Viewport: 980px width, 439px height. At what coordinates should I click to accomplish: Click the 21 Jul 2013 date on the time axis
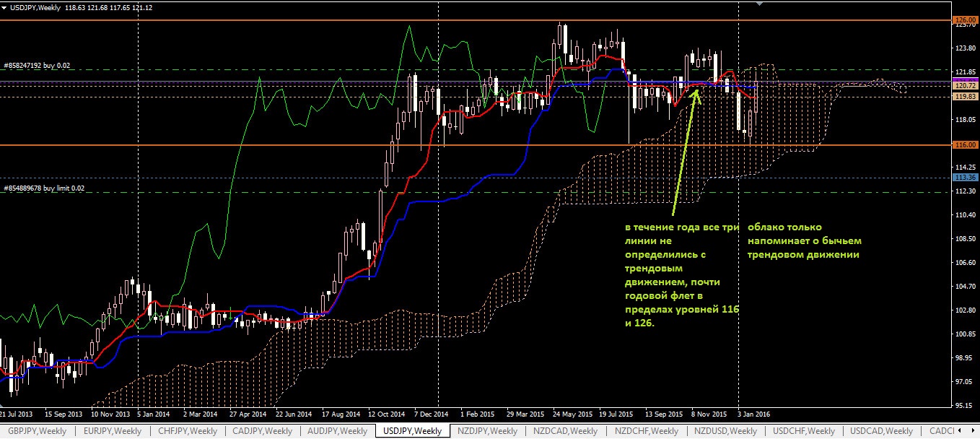coord(16,415)
